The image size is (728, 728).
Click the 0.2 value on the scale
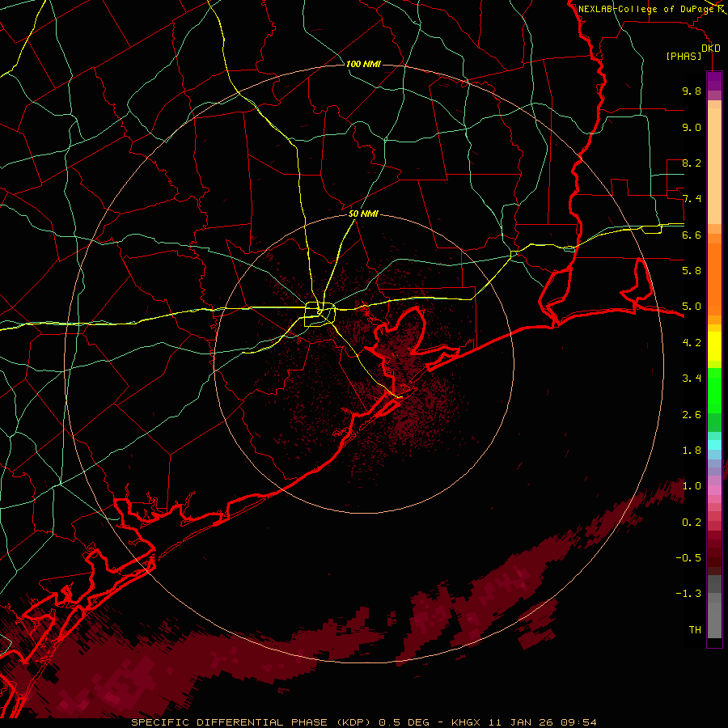692,523
